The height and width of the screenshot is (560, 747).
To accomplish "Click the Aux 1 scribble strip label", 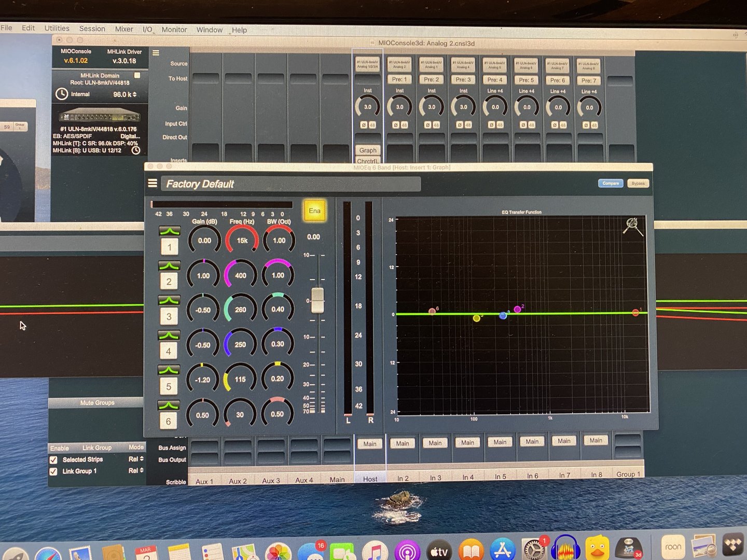I will [x=204, y=481].
